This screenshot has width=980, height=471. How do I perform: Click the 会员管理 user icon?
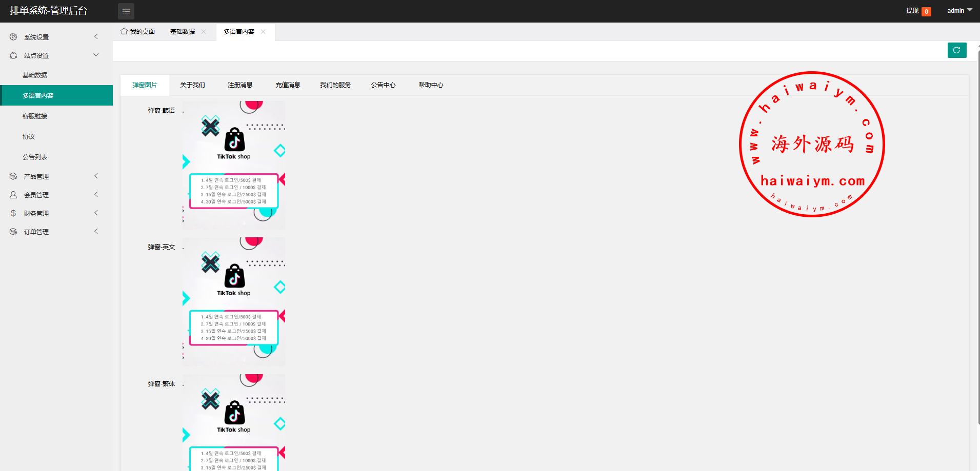[13, 195]
